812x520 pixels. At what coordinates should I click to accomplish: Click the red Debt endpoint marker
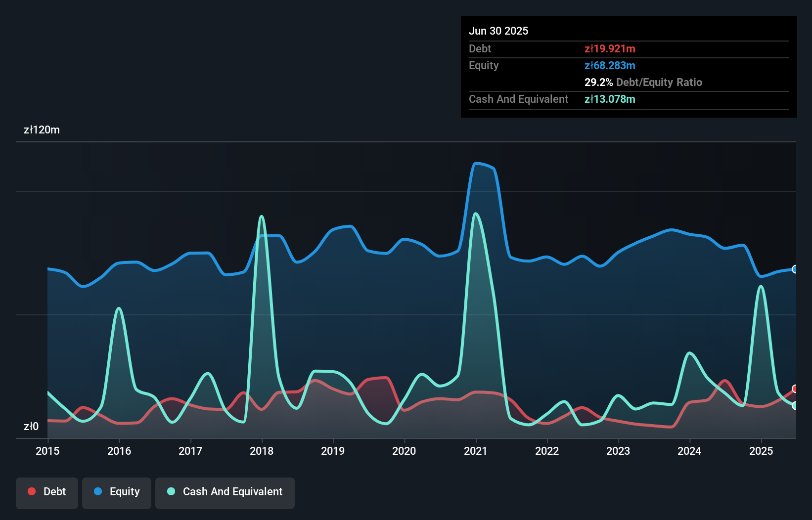tap(795, 389)
